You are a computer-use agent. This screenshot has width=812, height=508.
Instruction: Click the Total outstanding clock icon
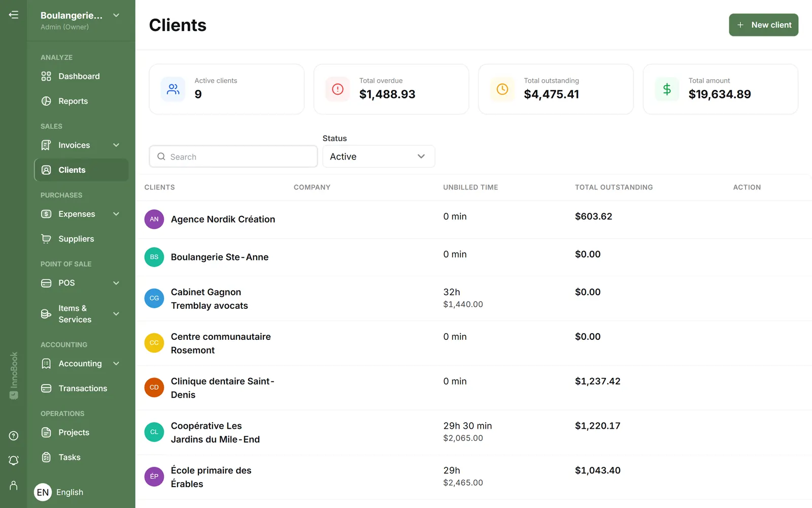coord(502,89)
